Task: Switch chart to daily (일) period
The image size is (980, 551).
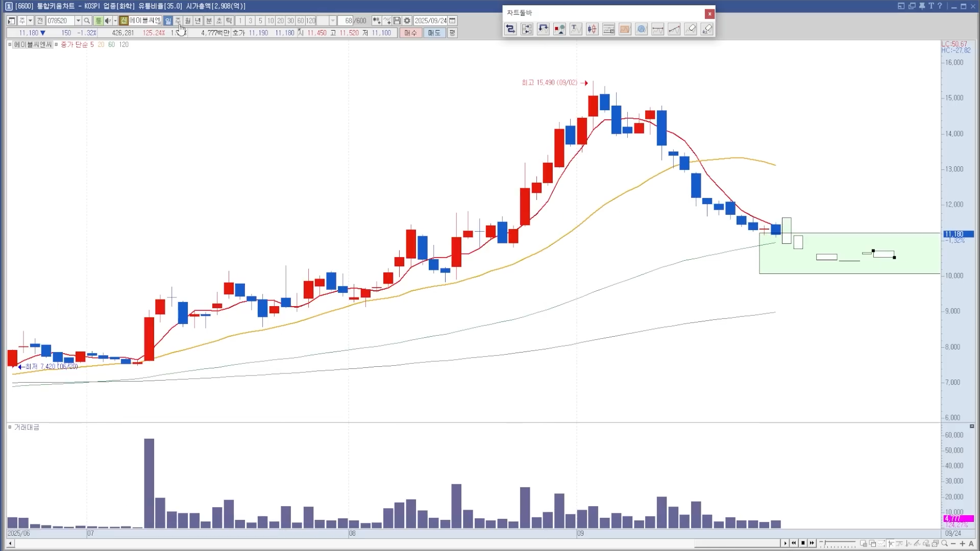Action: pos(168,21)
